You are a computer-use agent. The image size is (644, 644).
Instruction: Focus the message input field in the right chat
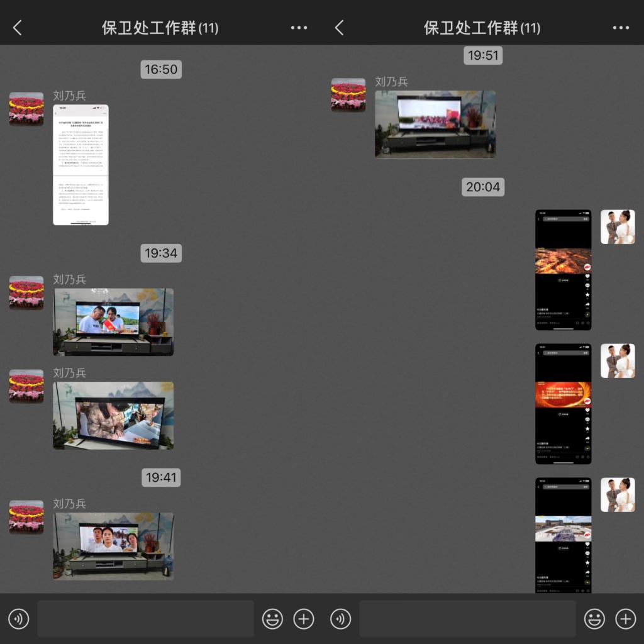[468, 619]
